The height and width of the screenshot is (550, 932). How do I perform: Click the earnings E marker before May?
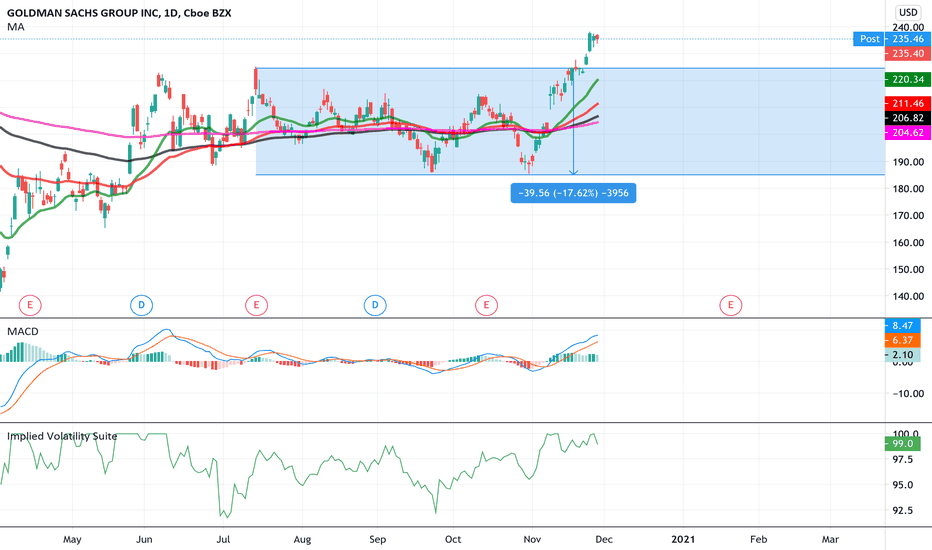pos(30,306)
